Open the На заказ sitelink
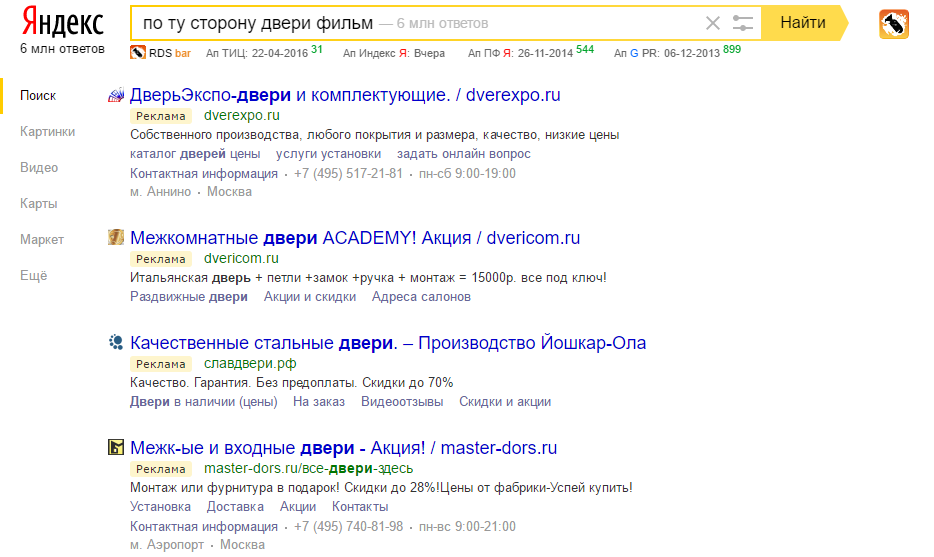 click(319, 402)
